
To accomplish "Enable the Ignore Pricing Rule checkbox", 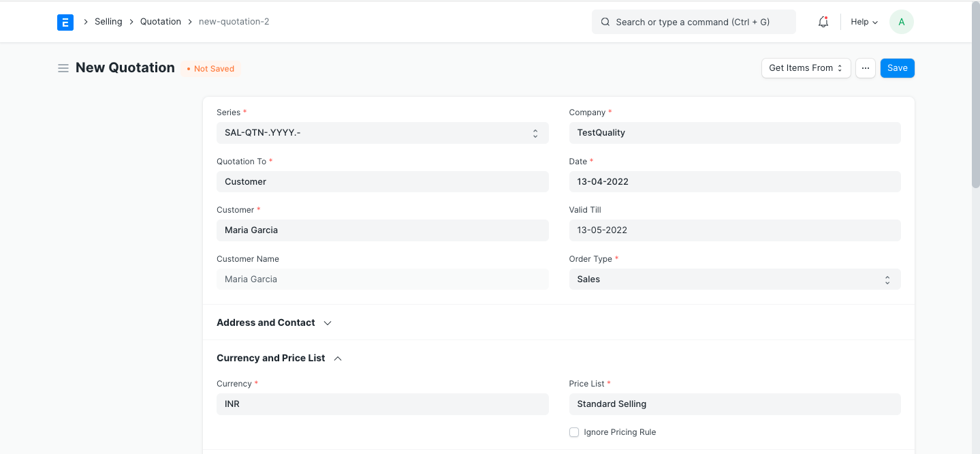I will pos(574,432).
